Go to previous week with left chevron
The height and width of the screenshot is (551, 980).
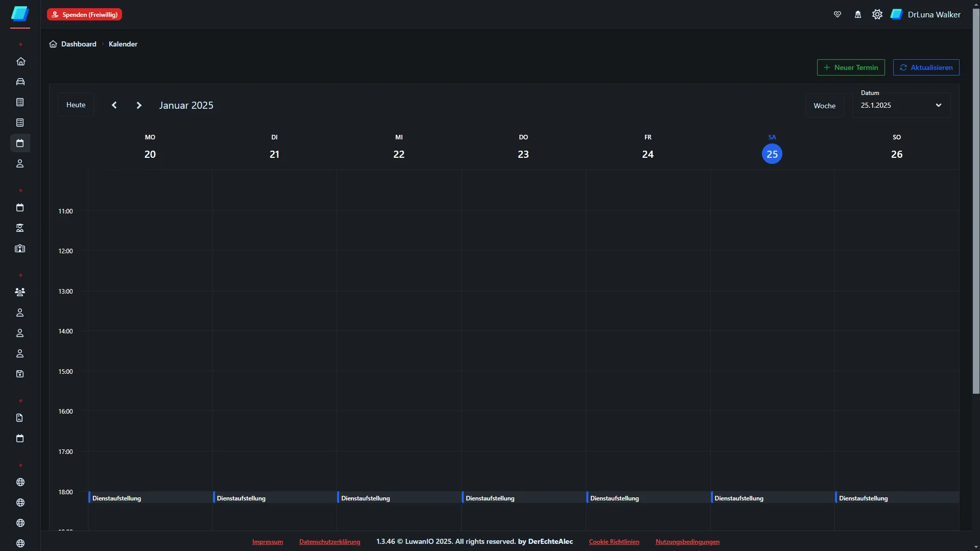[x=114, y=105]
